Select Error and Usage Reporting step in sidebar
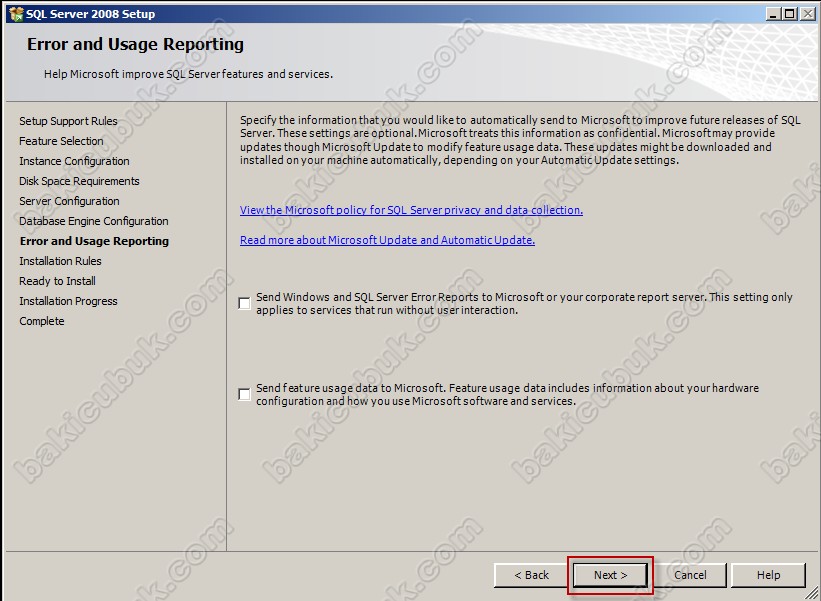 coord(94,241)
